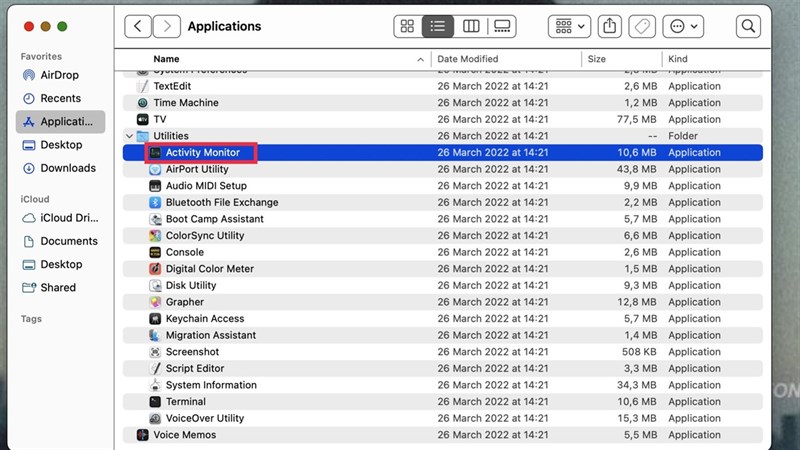Click the 'Tags' sidebar heading

(x=31, y=319)
